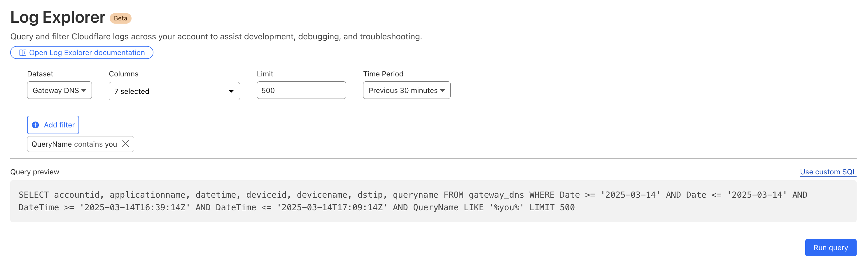Image resolution: width=868 pixels, height=270 pixels.
Task: Click the Time Period label
Action: pyautogui.click(x=383, y=74)
